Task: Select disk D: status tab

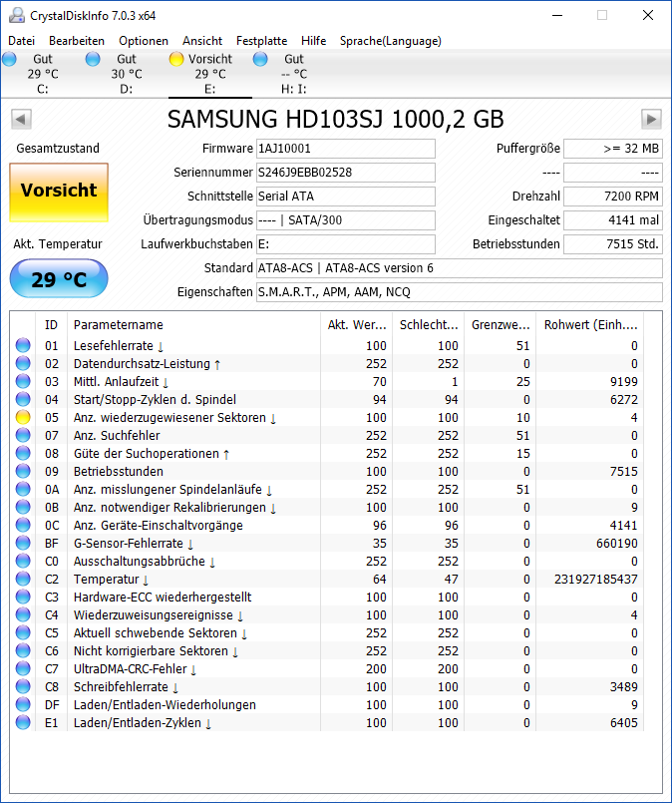Action: (127, 74)
